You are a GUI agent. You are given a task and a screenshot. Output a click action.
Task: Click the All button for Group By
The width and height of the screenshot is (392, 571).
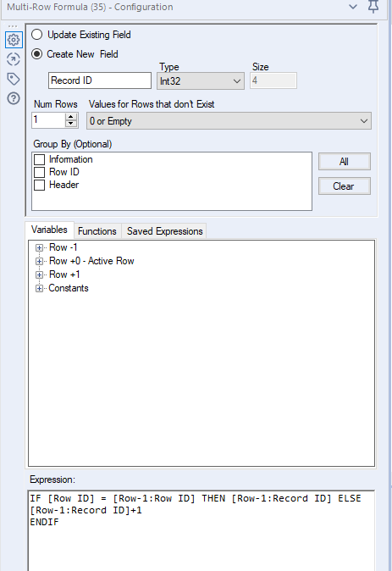345,161
